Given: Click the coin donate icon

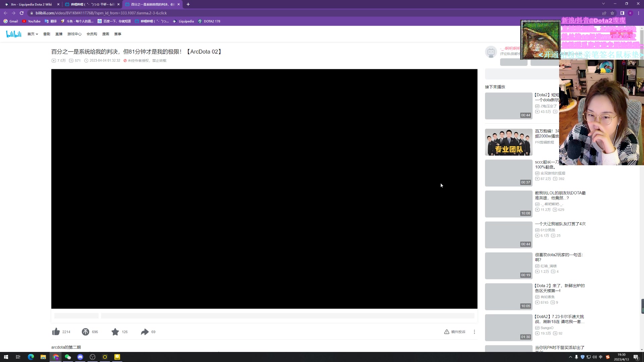Looking at the screenshot, I should (86, 332).
